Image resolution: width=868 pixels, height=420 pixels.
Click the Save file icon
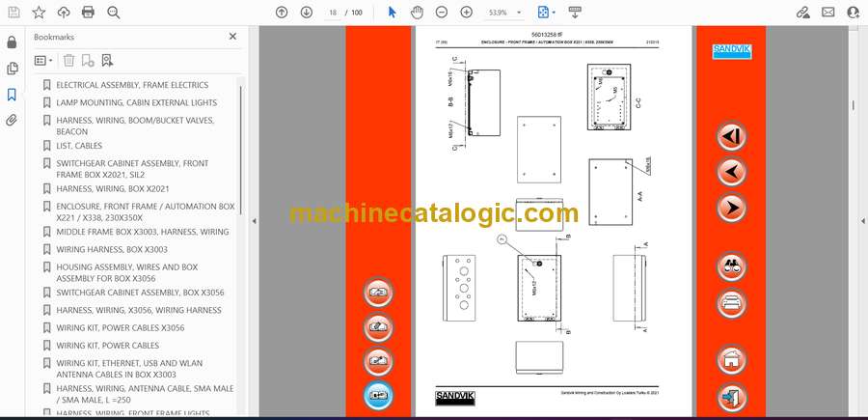(x=14, y=13)
